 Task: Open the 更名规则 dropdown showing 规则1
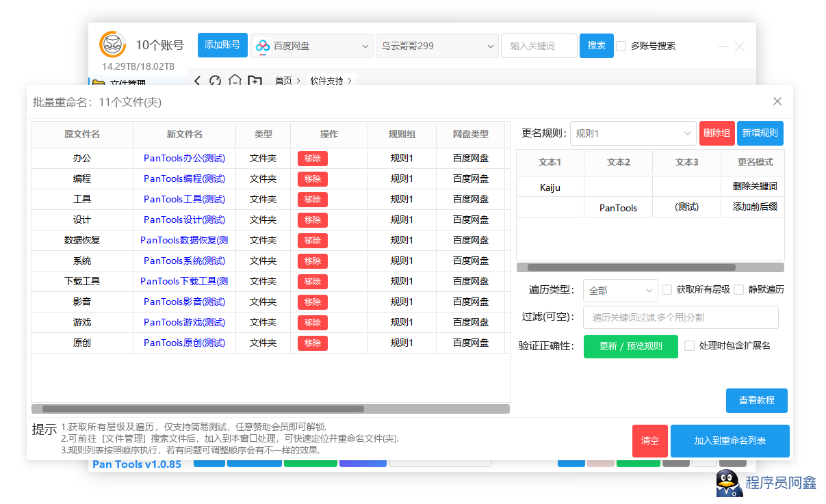[633, 133]
